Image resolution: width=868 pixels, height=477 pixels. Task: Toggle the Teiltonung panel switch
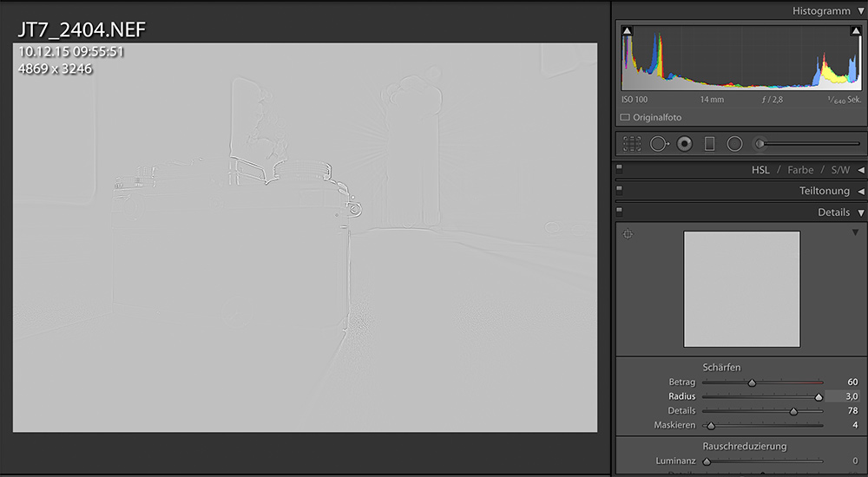[620, 189]
